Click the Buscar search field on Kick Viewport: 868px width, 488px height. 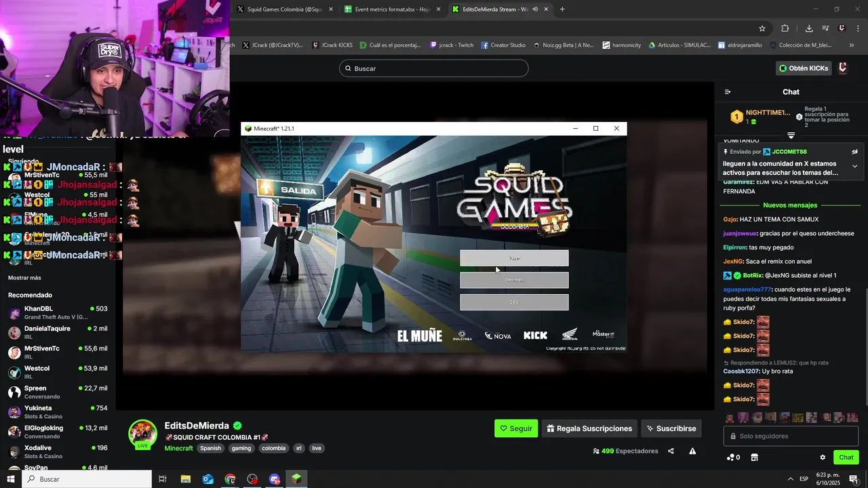(434, 68)
